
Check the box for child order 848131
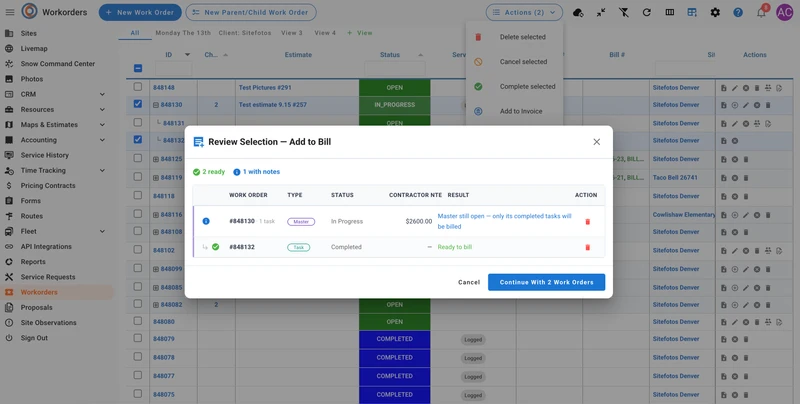click(138, 122)
